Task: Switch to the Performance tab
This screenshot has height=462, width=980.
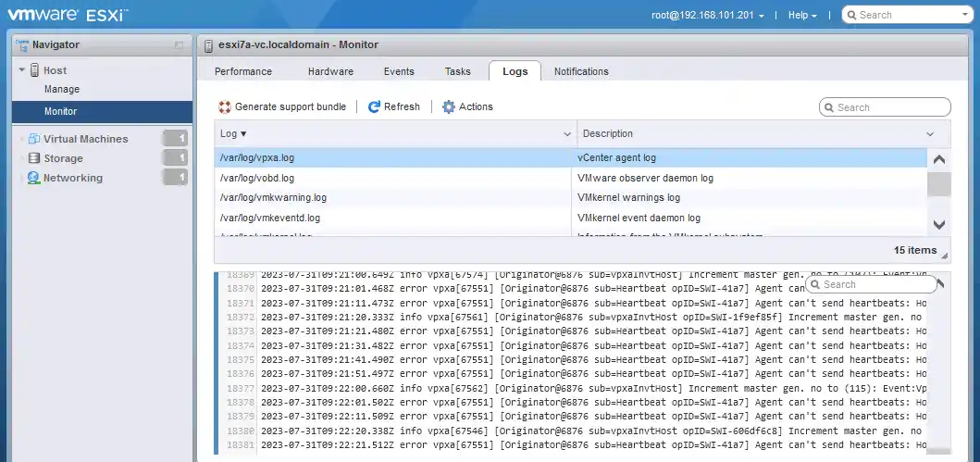Action: 243,71
